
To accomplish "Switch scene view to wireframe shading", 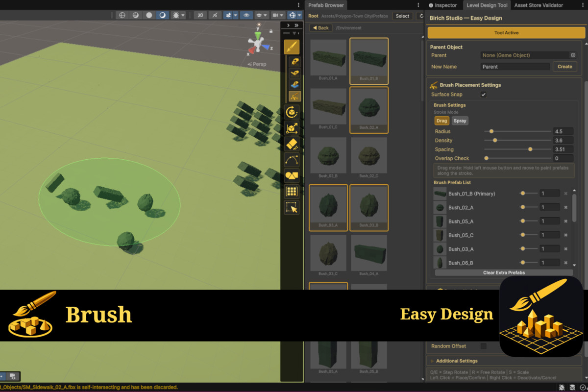I will [122, 15].
